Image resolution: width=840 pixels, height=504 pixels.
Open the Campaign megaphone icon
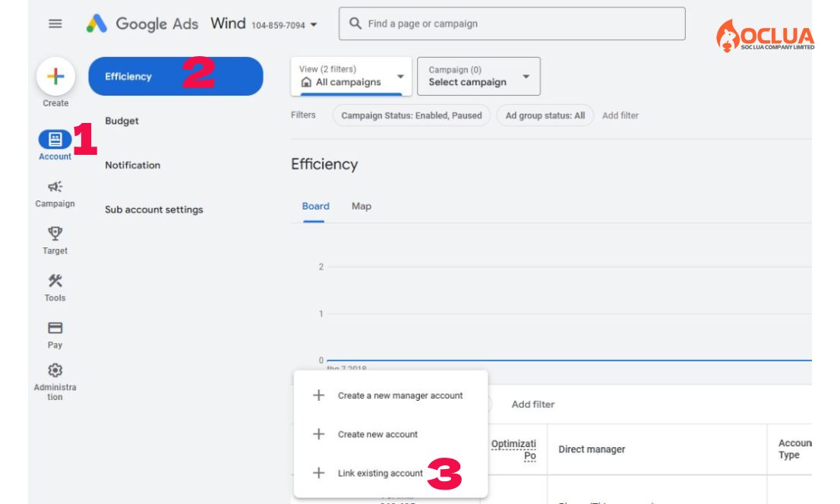55,187
